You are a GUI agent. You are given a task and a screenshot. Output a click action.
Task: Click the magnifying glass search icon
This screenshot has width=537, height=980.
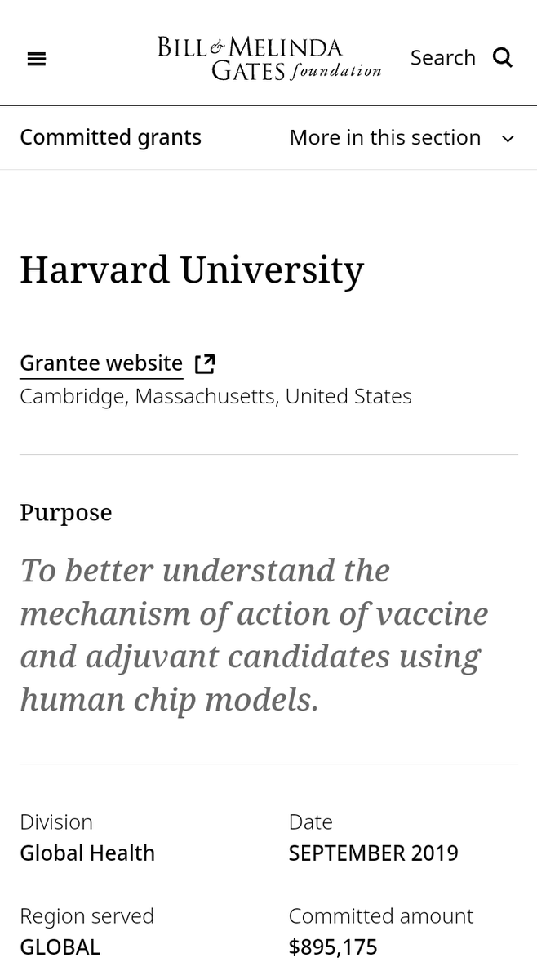(x=503, y=57)
